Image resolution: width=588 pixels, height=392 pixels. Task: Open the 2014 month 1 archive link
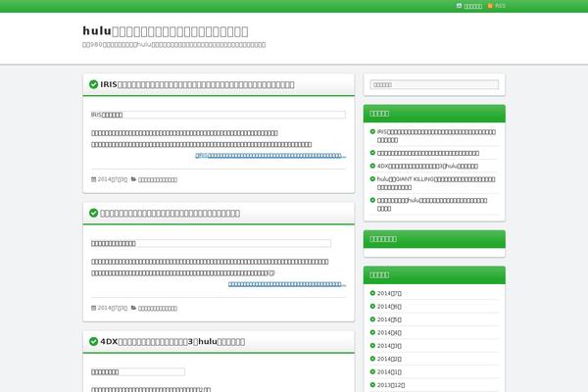click(x=389, y=372)
